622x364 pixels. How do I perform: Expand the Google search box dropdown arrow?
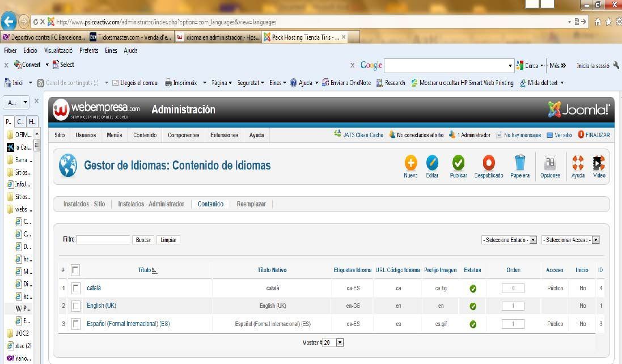point(510,66)
